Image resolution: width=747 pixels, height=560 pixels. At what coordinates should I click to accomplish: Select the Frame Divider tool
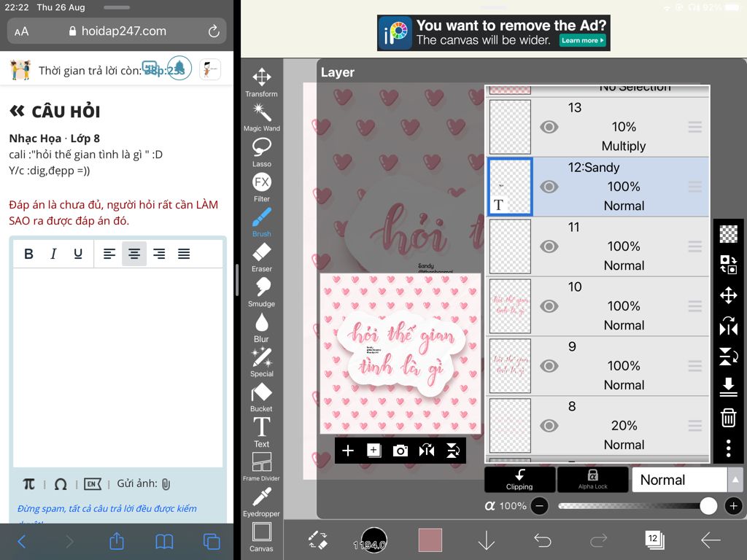coord(262,466)
